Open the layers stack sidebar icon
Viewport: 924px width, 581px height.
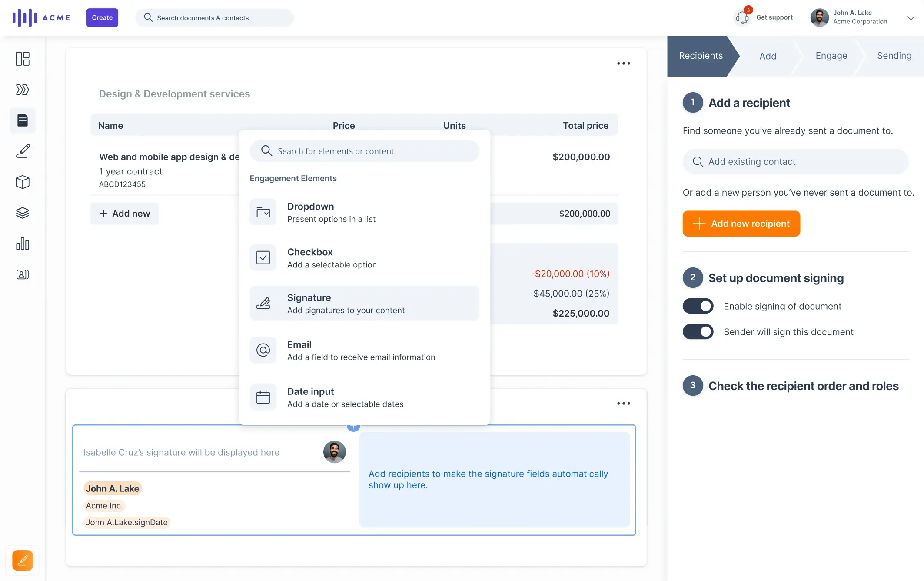23,213
